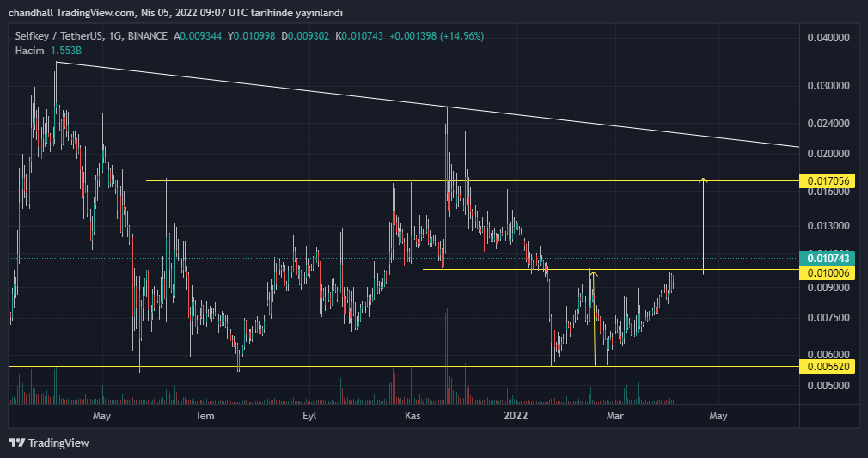The width and height of the screenshot is (868, 458).
Task: Click the current price tag 0.010743
Action: [x=828, y=259]
